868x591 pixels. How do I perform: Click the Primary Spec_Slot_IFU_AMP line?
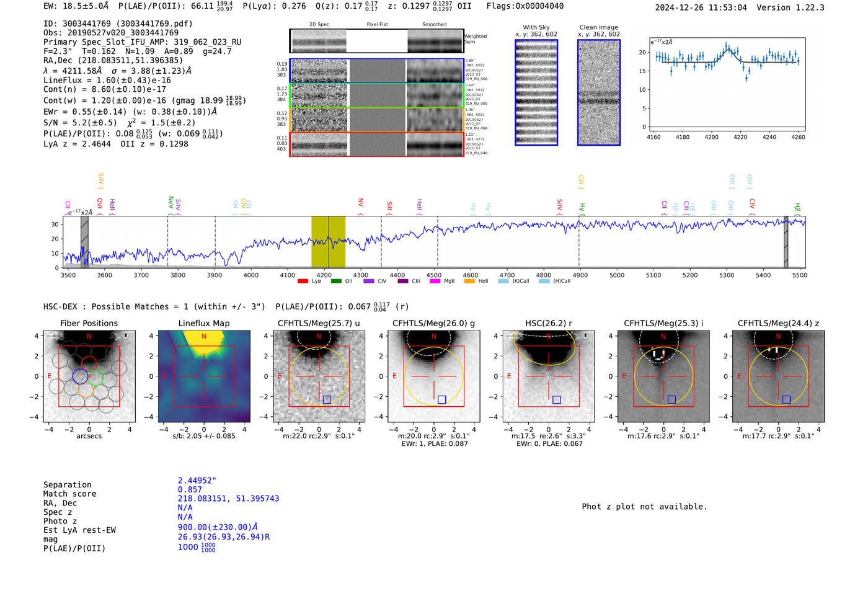click(x=143, y=42)
